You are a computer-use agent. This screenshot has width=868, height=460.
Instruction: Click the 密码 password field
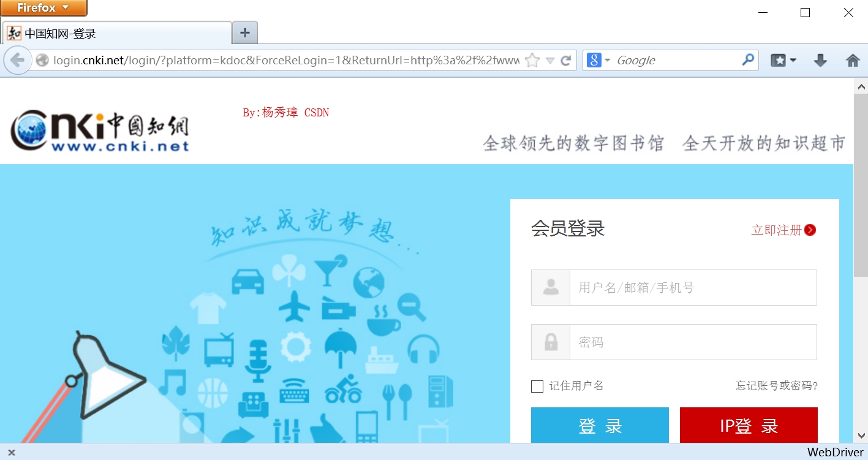693,342
